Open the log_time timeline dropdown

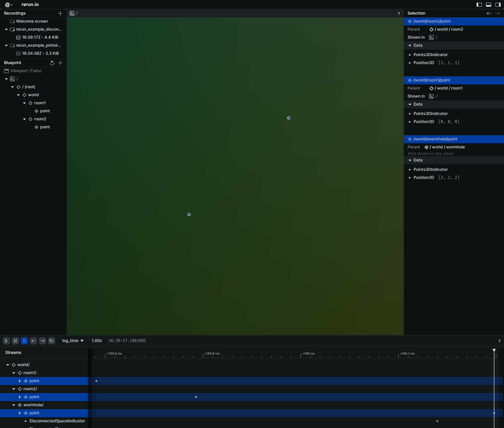[73, 341]
